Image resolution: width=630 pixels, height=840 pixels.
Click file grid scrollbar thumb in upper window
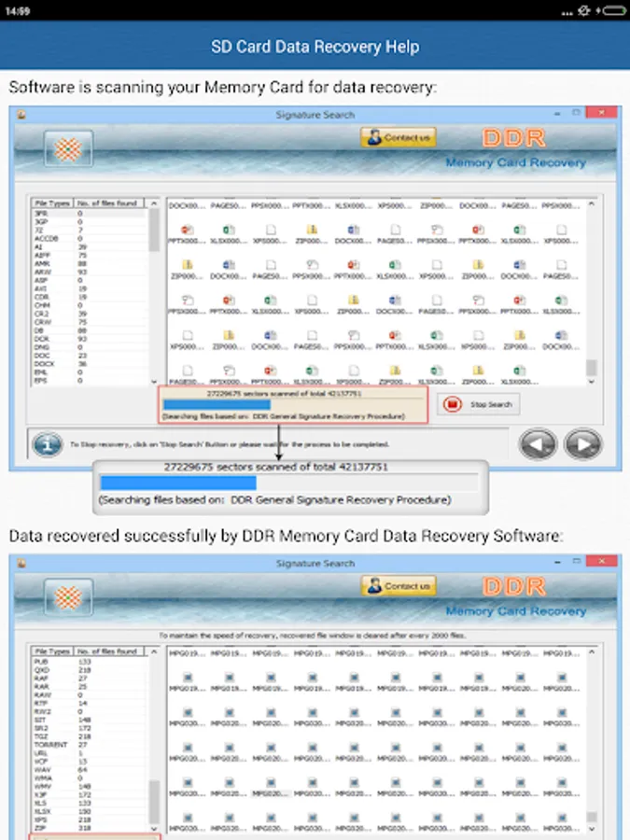point(592,368)
